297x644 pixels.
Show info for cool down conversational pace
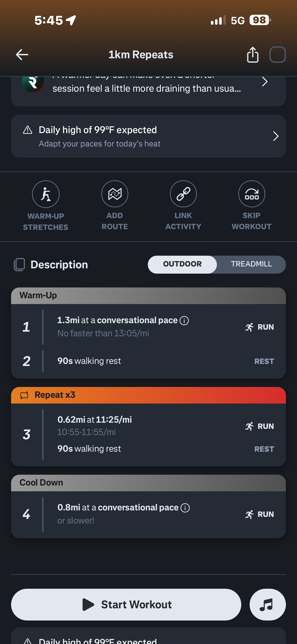tap(185, 508)
